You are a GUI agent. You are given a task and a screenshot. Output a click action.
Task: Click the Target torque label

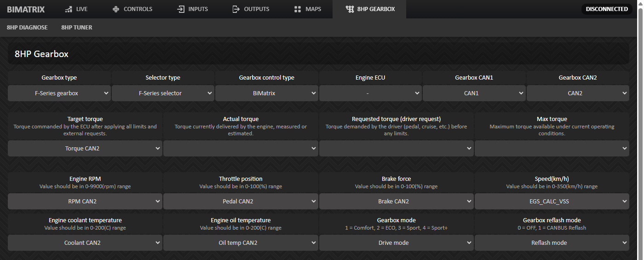85,119
